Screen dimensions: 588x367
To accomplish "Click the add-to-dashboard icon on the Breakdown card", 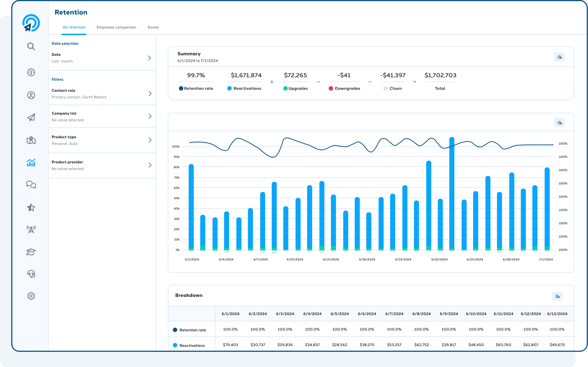I will [558, 296].
